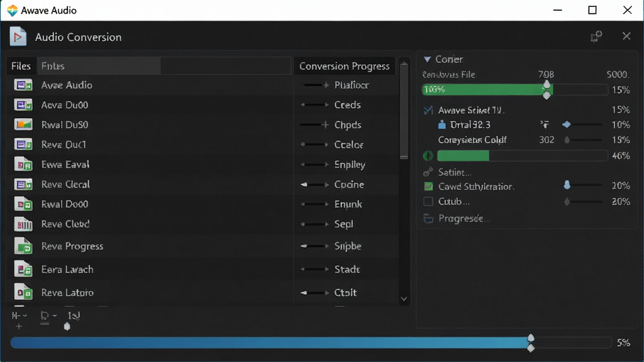
Task: Click the Cpcine progress entry
Action: 349,184
